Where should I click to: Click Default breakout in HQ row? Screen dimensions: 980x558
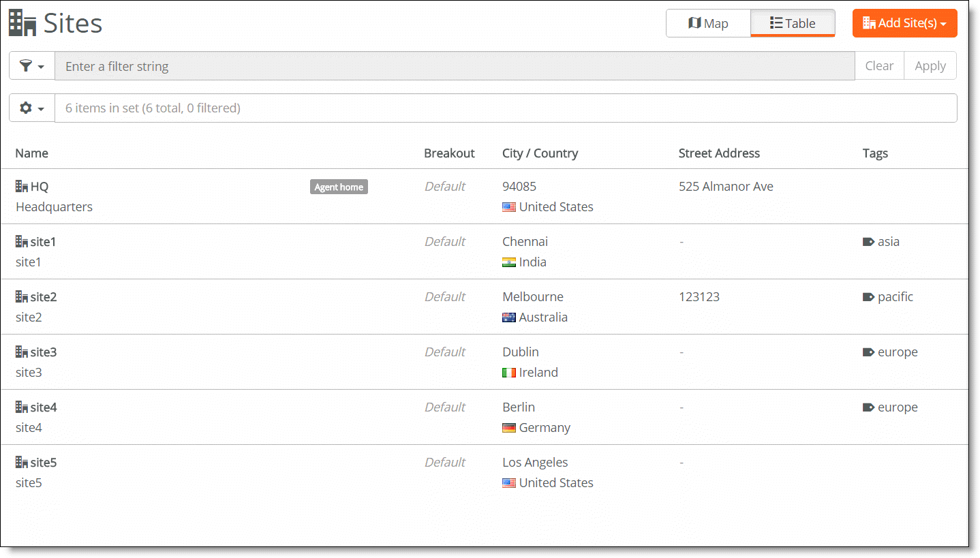[445, 187]
